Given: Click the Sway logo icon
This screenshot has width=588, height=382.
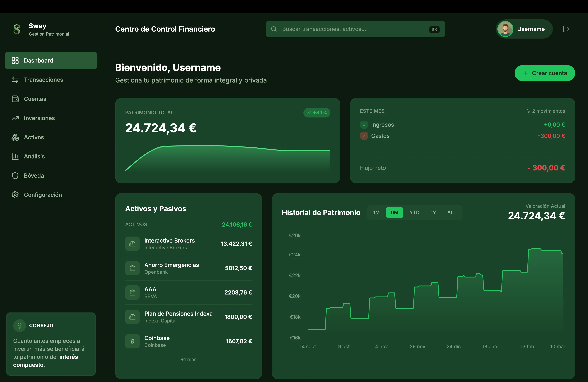Looking at the screenshot, I should point(17,29).
